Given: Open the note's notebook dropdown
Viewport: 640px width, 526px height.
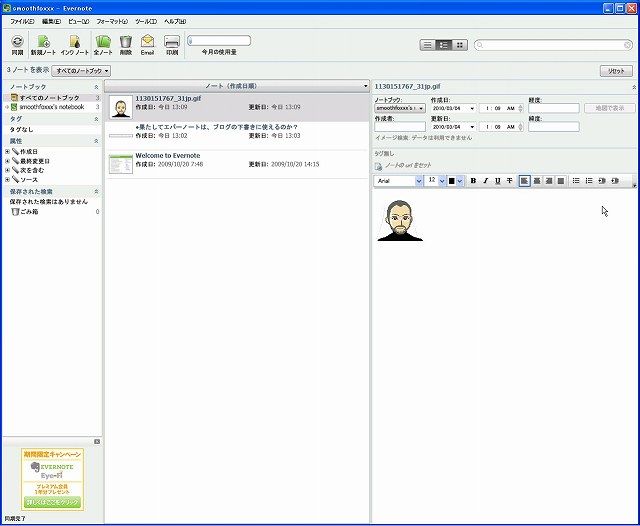Looking at the screenshot, I should click(x=400, y=108).
